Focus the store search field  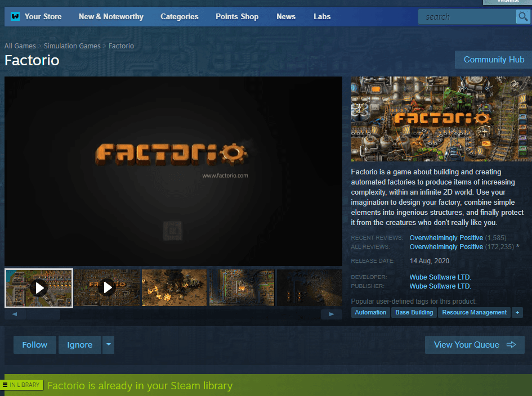pyautogui.click(x=467, y=17)
